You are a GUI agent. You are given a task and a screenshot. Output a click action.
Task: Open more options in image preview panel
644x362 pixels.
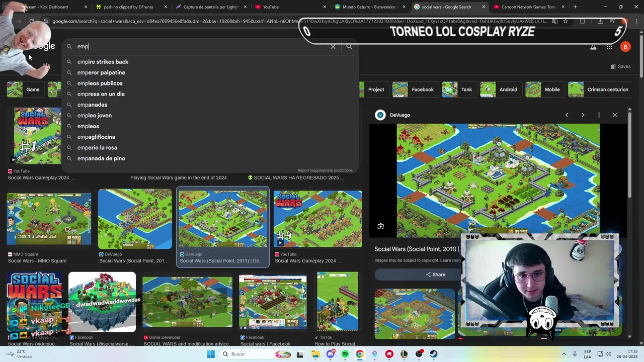599,115
